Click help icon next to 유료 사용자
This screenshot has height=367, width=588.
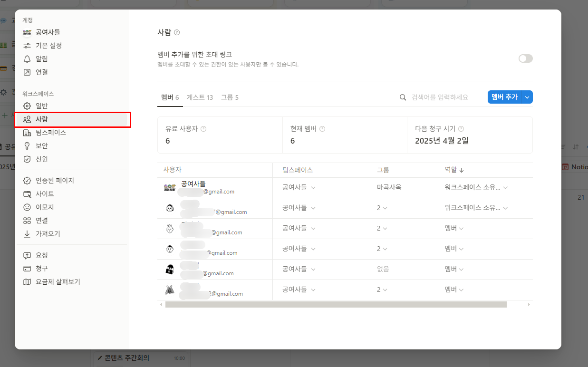[203, 129]
